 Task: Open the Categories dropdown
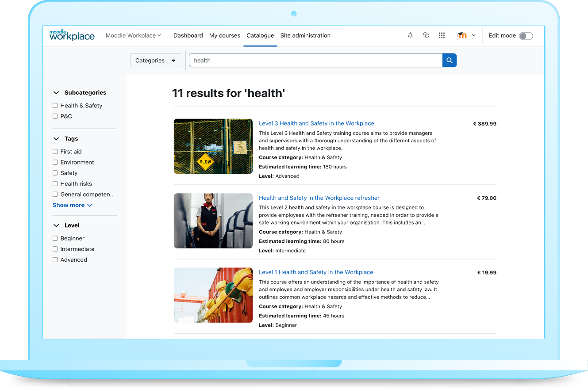pyautogui.click(x=156, y=60)
